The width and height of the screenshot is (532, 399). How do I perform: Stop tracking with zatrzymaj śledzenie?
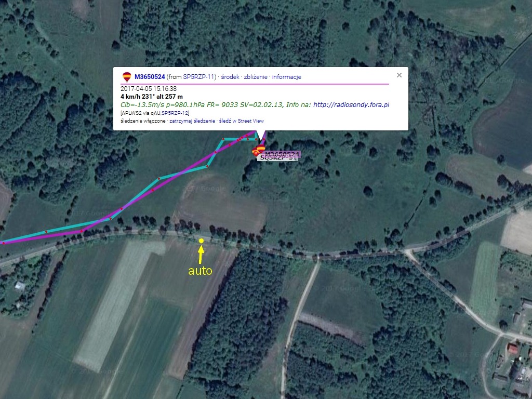[192, 121]
